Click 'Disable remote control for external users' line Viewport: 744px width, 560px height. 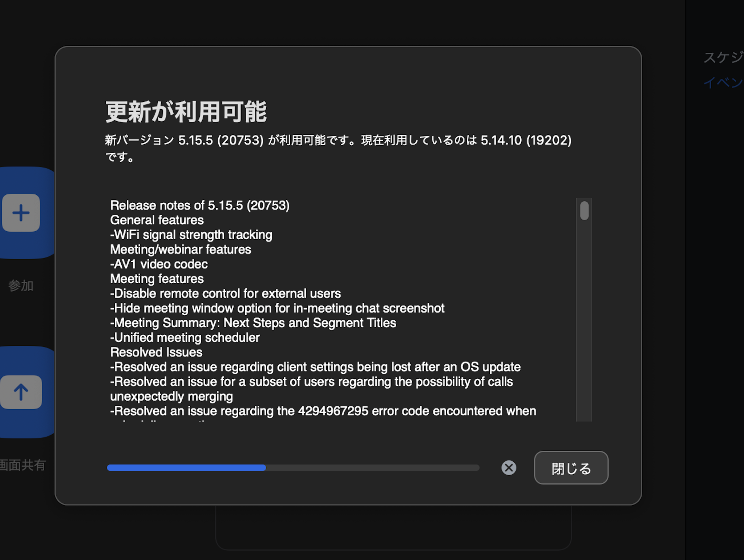pyautogui.click(x=226, y=293)
